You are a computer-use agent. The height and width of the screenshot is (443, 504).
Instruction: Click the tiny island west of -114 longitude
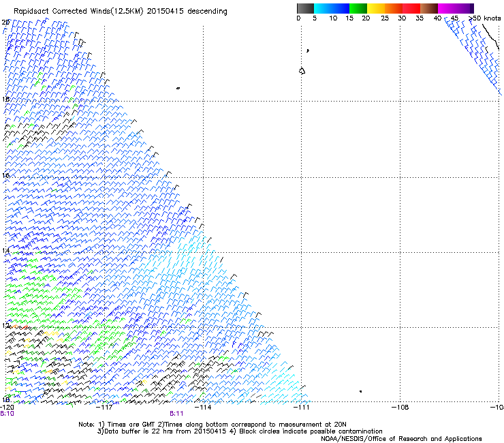178,88
